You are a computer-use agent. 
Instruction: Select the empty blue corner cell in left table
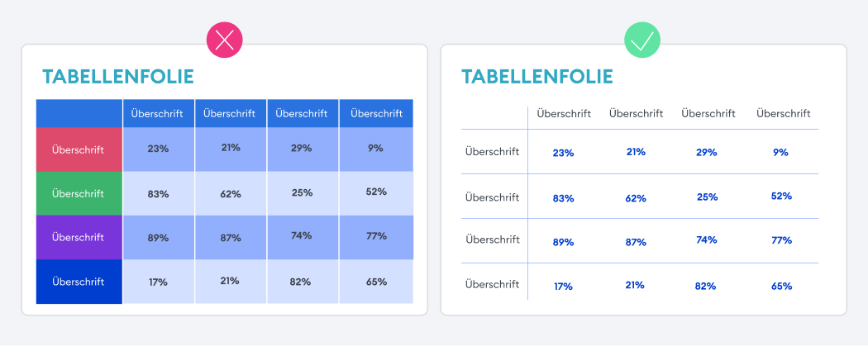(79, 113)
